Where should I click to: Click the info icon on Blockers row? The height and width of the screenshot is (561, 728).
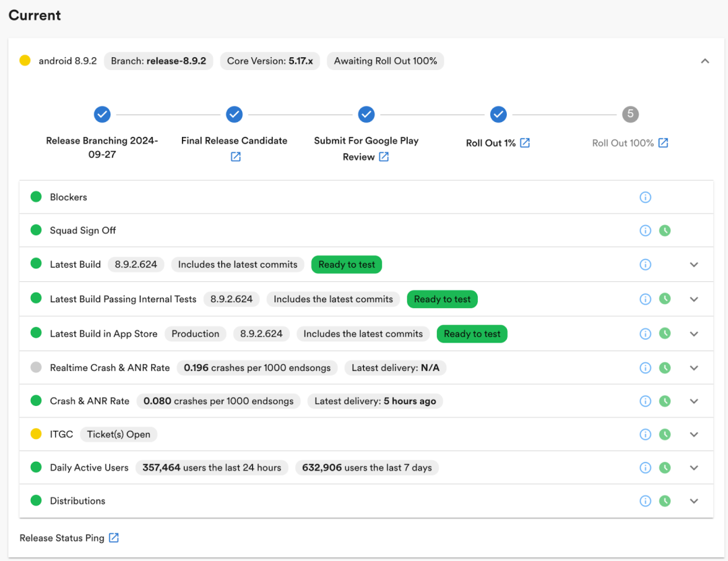(645, 197)
